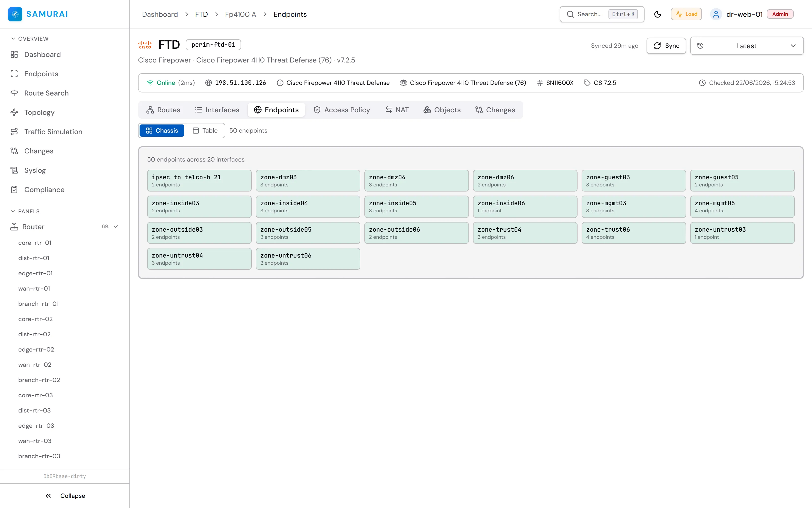
Task: Select the Endpoints tab
Action: 276,110
